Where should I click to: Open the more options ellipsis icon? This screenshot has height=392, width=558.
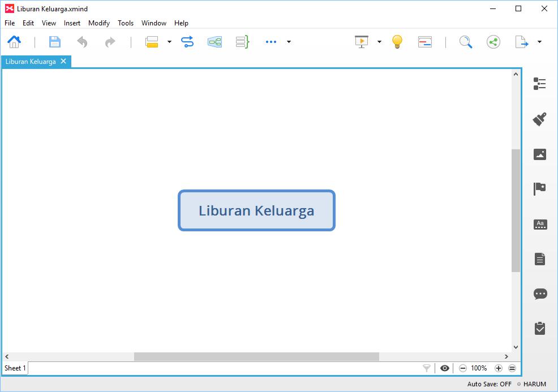click(271, 42)
